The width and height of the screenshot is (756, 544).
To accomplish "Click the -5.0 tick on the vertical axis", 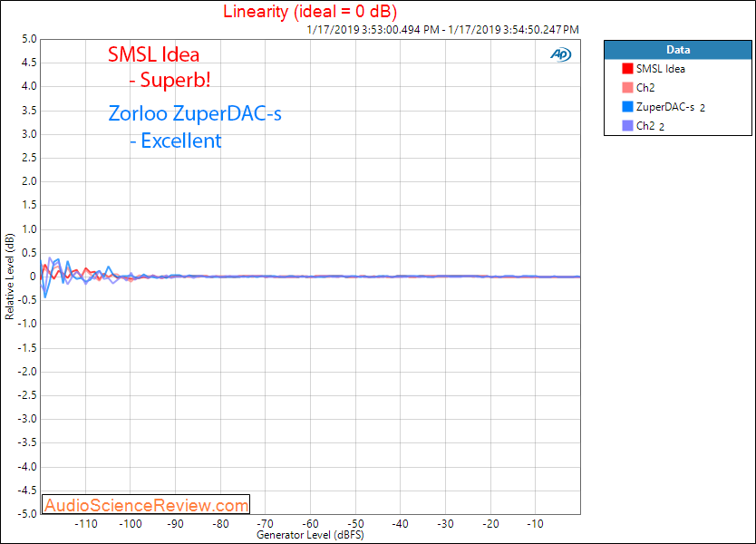I will coord(27,513).
